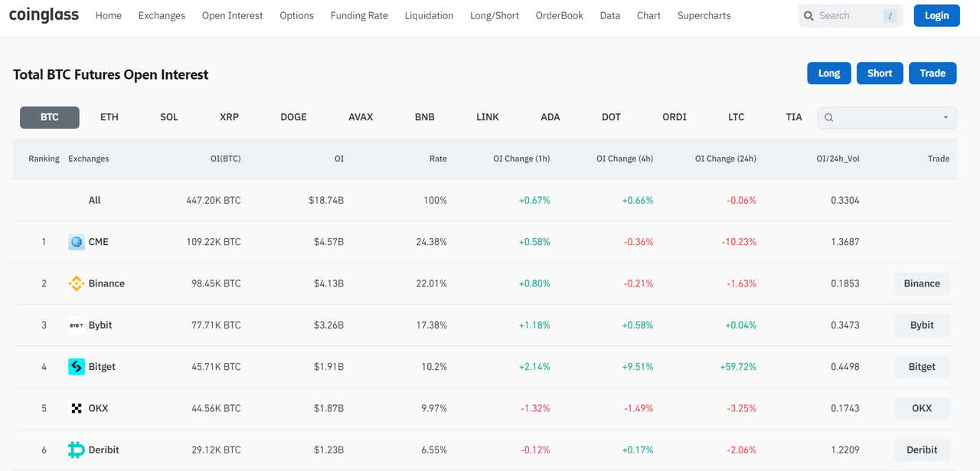The height and width of the screenshot is (471, 980).
Task: Open the coin selector dropdown arrow
Action: pos(946,117)
